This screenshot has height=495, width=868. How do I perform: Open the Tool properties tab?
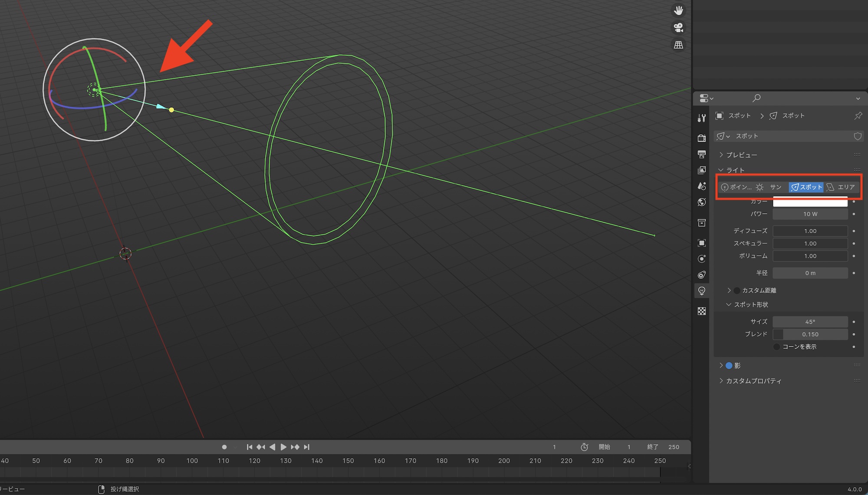pyautogui.click(x=701, y=118)
